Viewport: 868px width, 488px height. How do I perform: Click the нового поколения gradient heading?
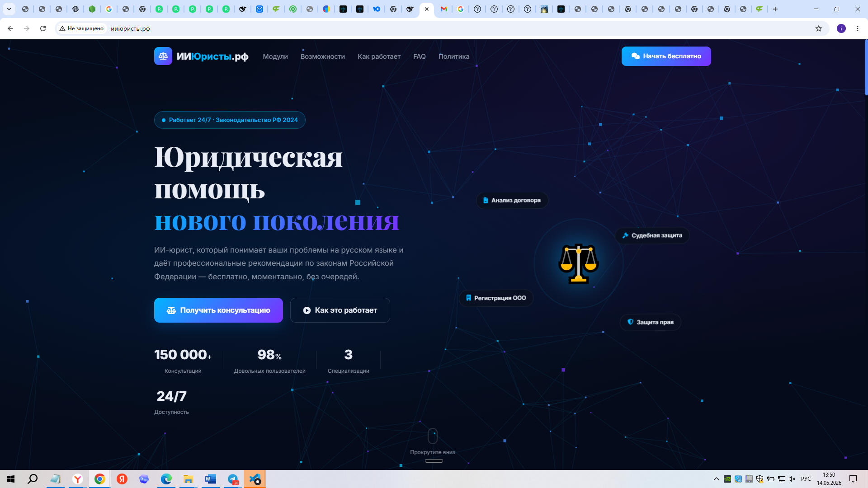[277, 221]
